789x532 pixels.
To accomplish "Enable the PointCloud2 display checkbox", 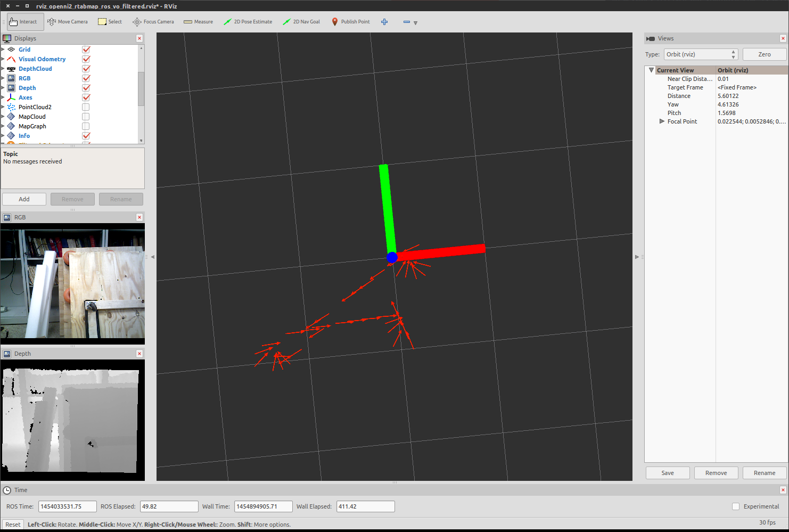I will pyautogui.click(x=86, y=107).
